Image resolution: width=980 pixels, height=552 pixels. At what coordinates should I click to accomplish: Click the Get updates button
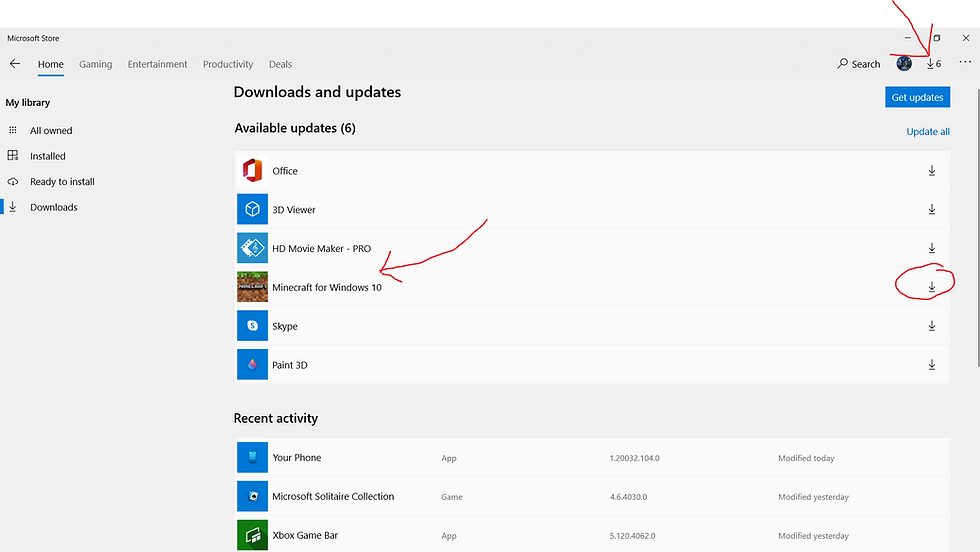coord(918,97)
